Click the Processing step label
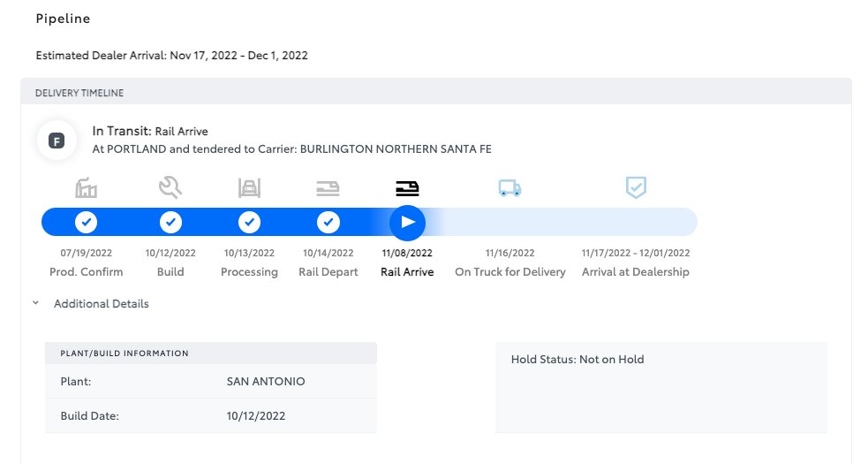868x464 pixels. pos(249,272)
